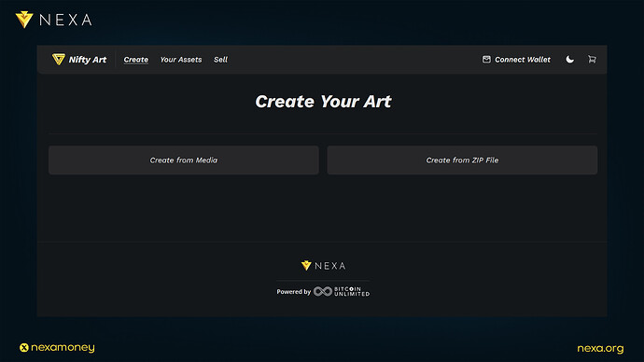Viewport: 644px width, 362px height.
Task: Choose Create from Media
Action: click(184, 160)
